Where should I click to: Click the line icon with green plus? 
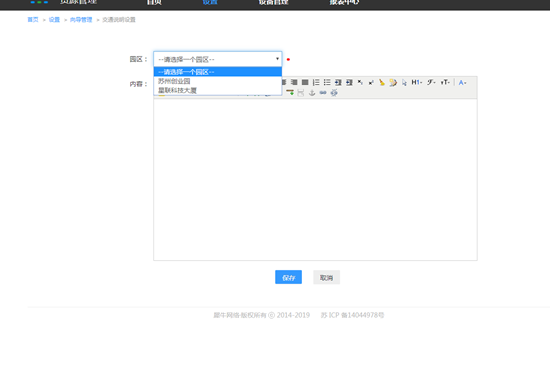pyautogui.click(x=290, y=93)
